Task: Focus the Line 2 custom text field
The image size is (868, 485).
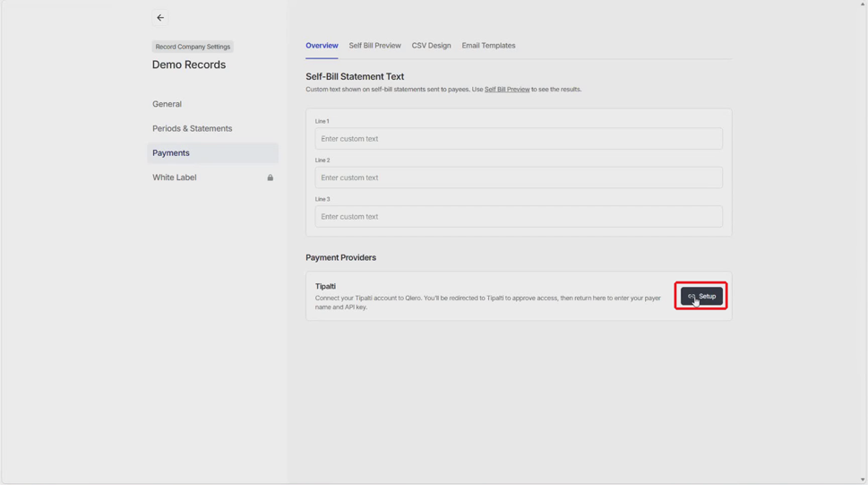Action: [x=519, y=178]
